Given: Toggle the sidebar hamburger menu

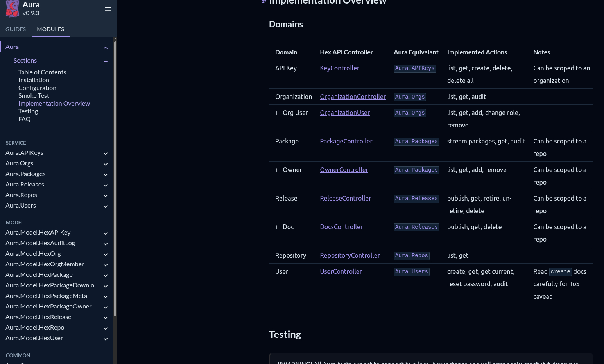Looking at the screenshot, I should point(108,8).
